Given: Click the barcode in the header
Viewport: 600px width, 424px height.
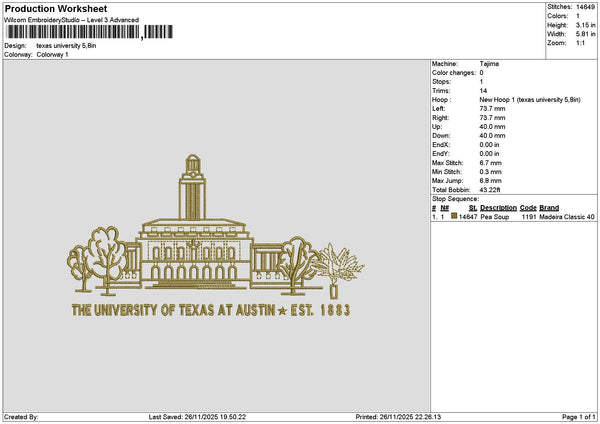Looking at the screenshot, I should pos(89,32).
